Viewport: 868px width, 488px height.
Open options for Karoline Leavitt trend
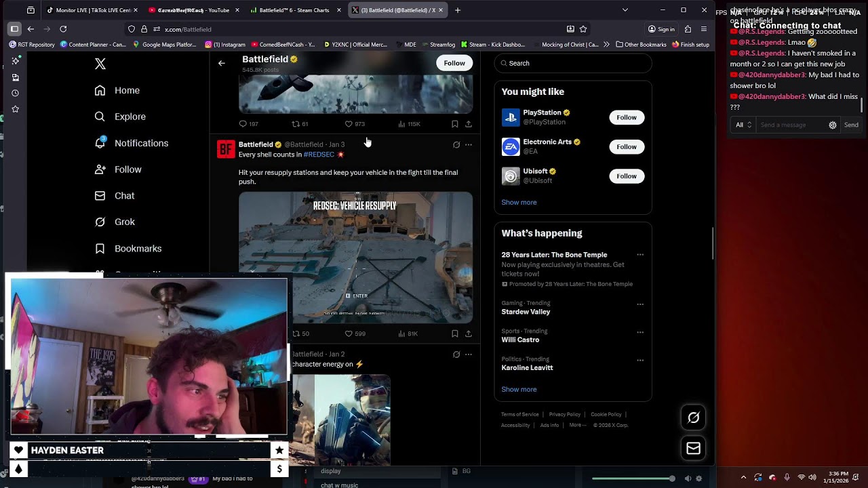tap(640, 360)
